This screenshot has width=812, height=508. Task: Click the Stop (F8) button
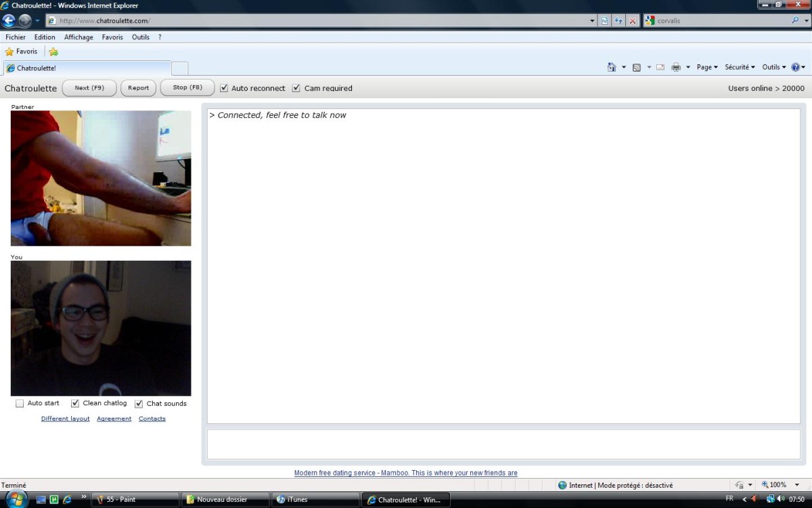tap(187, 88)
